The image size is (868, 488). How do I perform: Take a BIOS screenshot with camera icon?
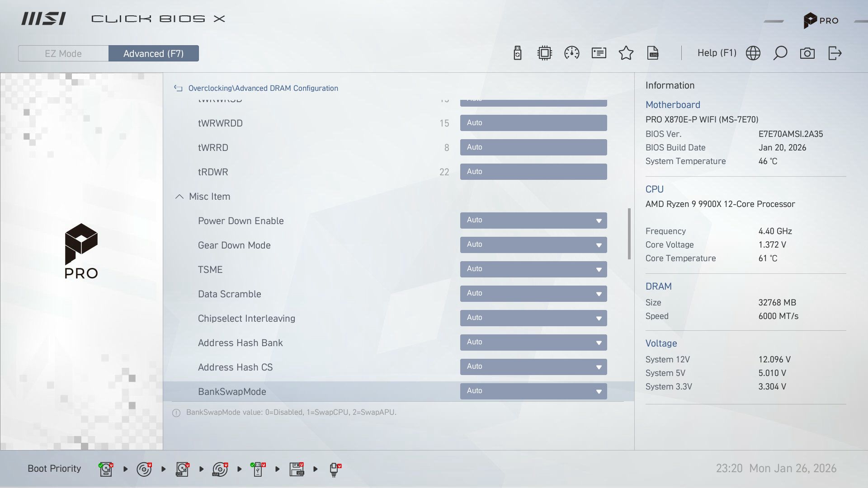click(x=808, y=53)
